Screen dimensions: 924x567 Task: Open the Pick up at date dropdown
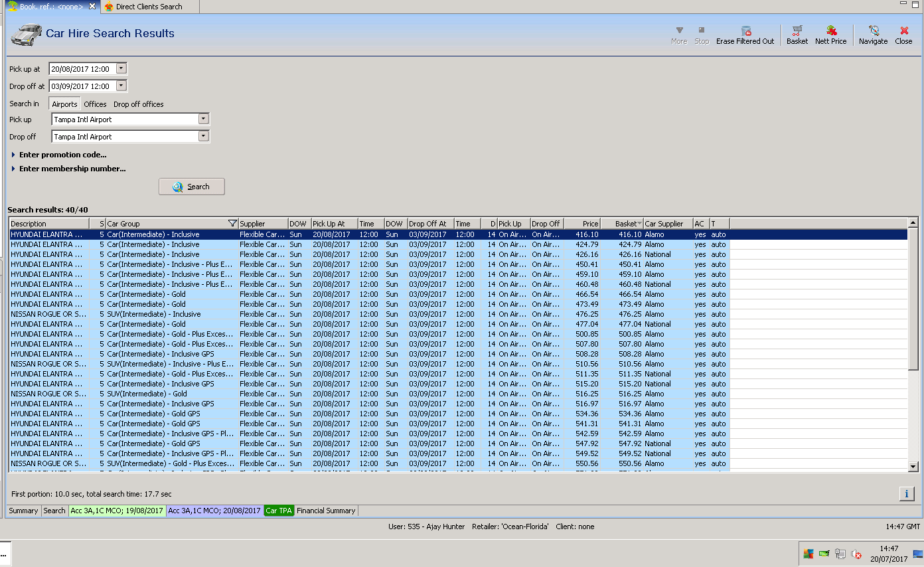pos(121,68)
